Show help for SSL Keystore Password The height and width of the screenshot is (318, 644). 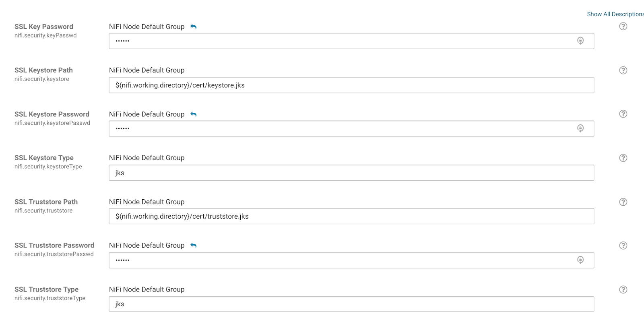pyautogui.click(x=623, y=114)
